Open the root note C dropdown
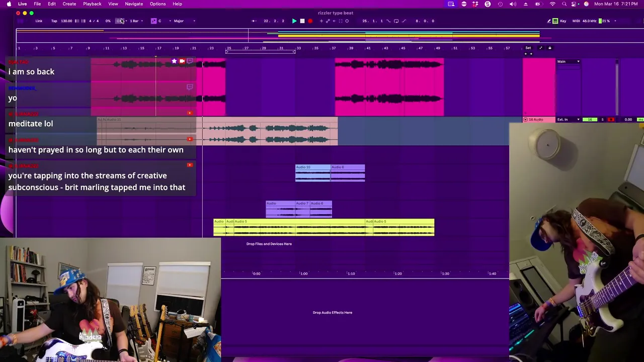 click(164, 21)
